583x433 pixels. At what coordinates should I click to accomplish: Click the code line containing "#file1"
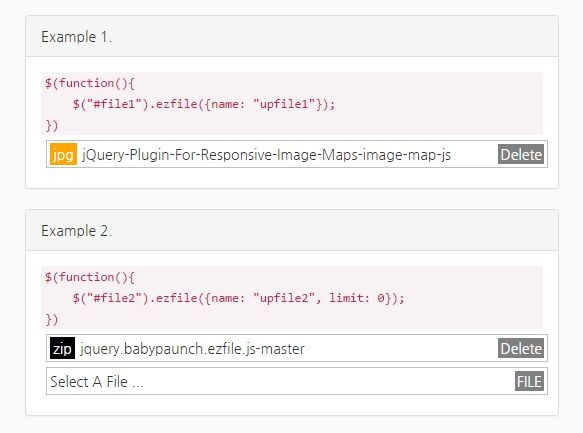tap(204, 104)
